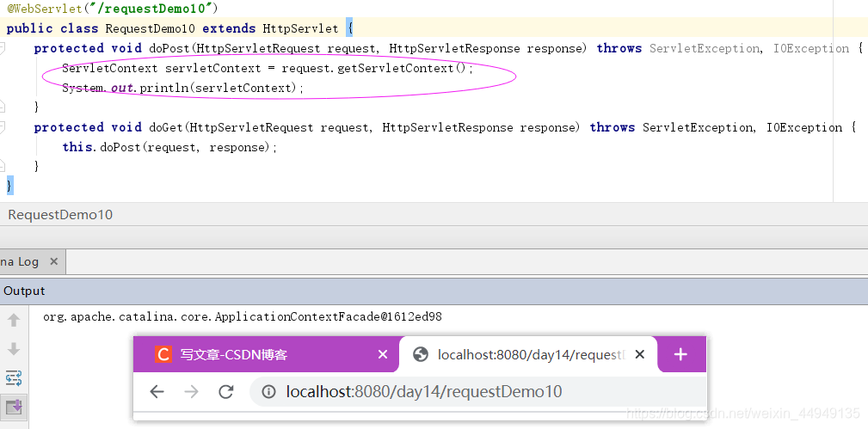Click this.doPost(request, response) line

pyautogui.click(x=169, y=147)
